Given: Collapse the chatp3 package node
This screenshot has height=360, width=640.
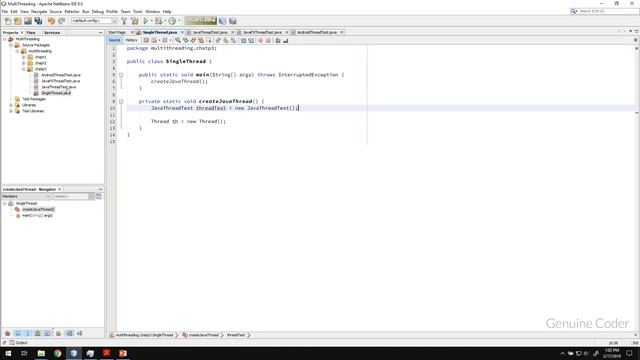Looking at the screenshot, I should (23, 69).
